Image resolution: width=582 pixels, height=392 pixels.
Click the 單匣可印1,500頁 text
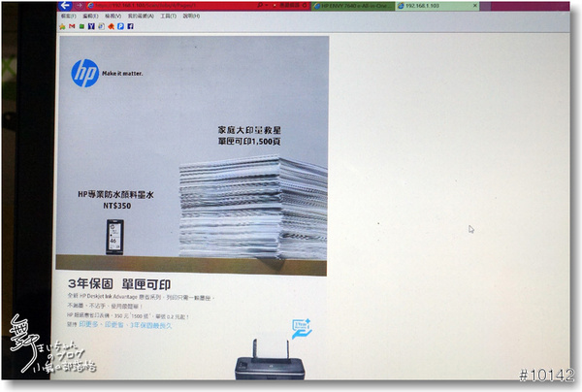point(249,142)
